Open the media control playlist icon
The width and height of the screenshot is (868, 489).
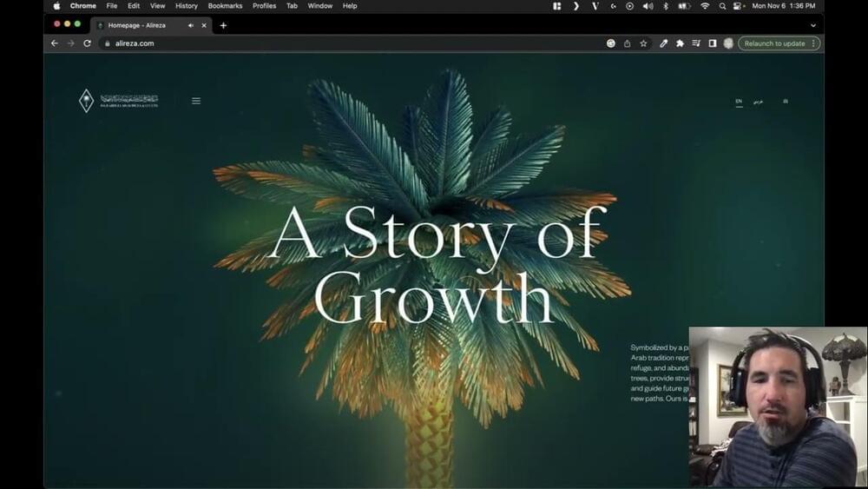695,43
